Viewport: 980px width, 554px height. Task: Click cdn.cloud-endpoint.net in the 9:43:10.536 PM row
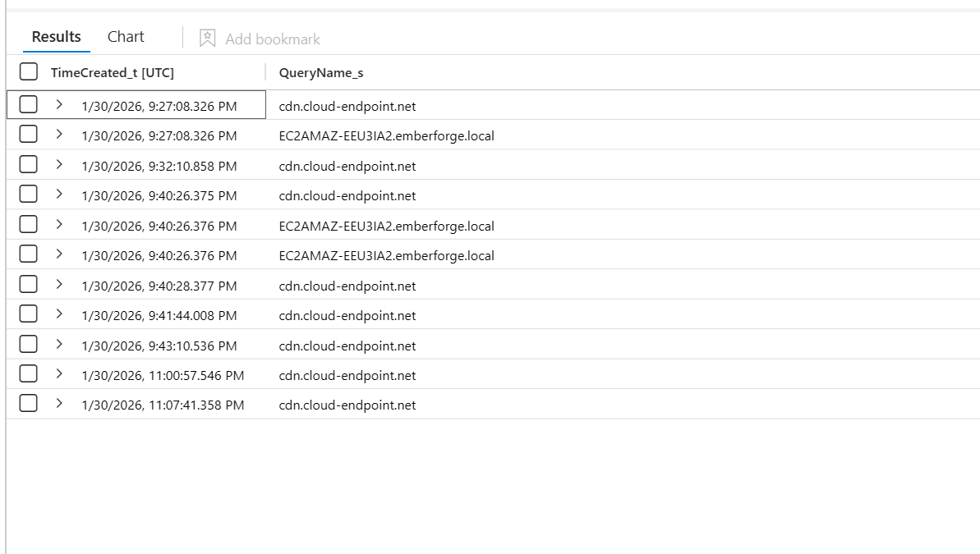[347, 346]
